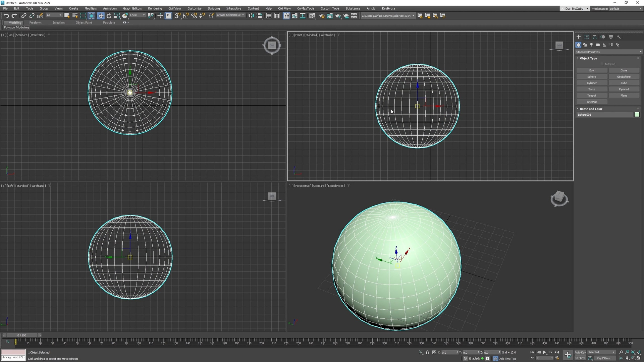This screenshot has width=644, height=362.
Task: Open the Modifiers menu
Action: click(x=90, y=8)
